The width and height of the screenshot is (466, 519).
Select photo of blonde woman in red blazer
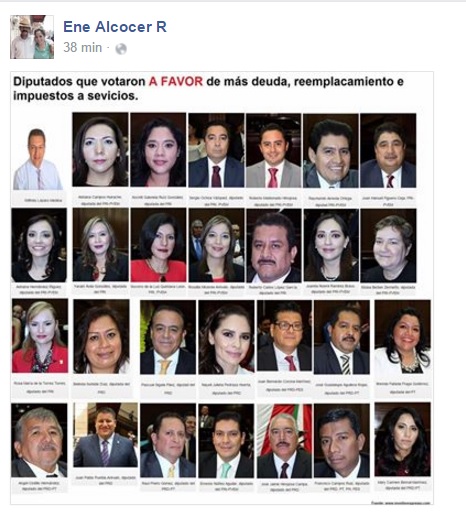[x=40, y=336]
